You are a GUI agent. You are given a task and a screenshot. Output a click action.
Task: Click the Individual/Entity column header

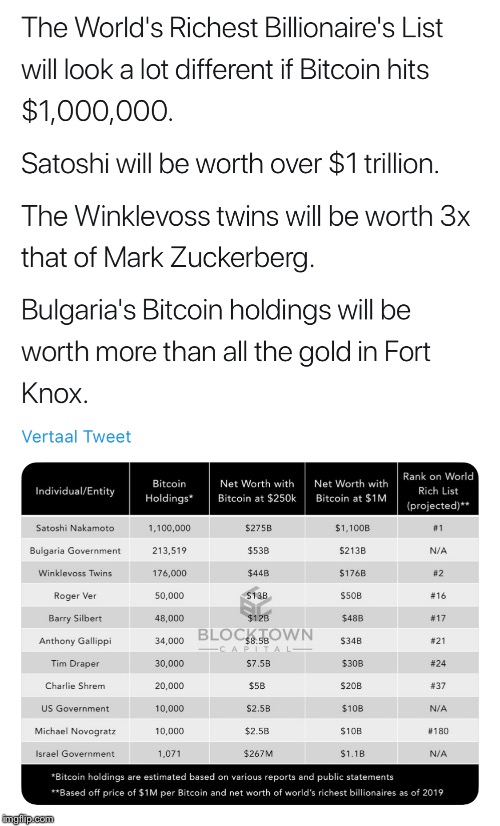75,491
